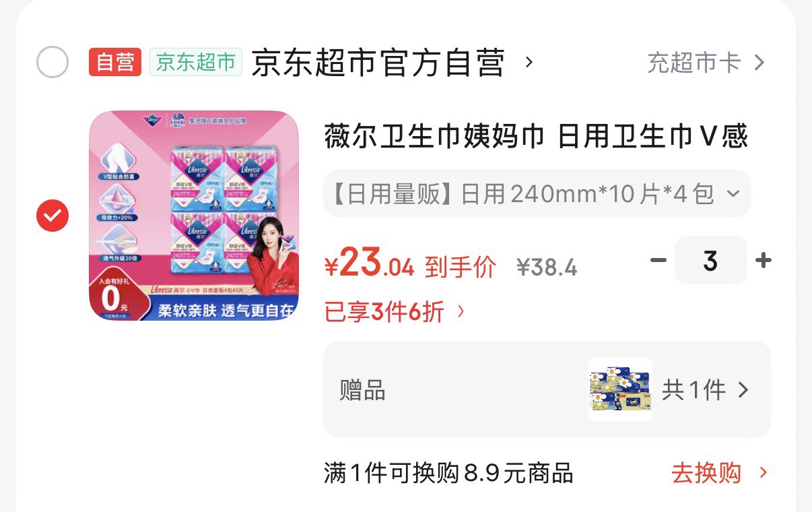Click the arrow next to 充超市卡
The width and height of the screenshot is (812, 512).
pyautogui.click(x=759, y=63)
